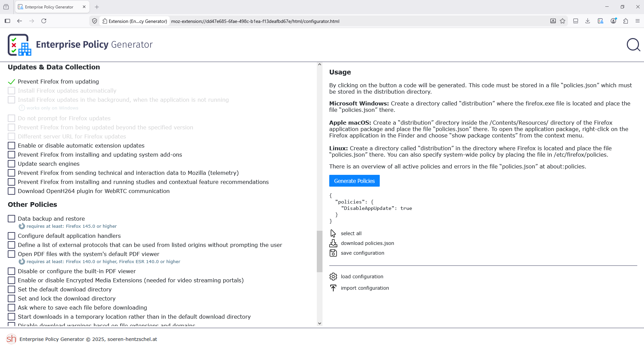
Task: Enable the Update search engines checkbox
Action: (x=11, y=164)
